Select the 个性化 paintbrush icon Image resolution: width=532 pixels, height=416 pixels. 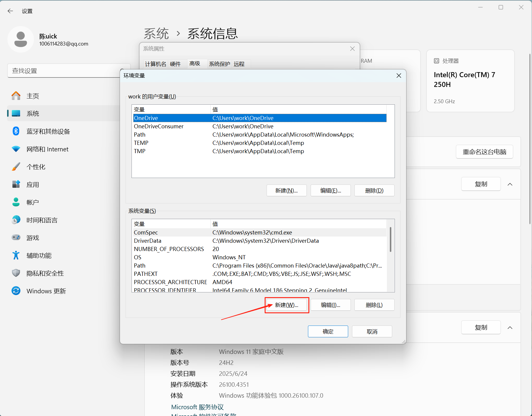pyautogui.click(x=16, y=167)
